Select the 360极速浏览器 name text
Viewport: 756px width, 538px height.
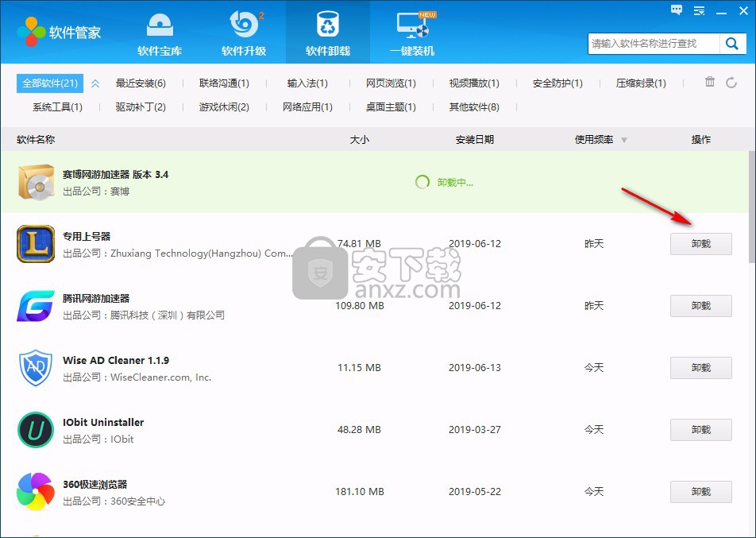95,485
